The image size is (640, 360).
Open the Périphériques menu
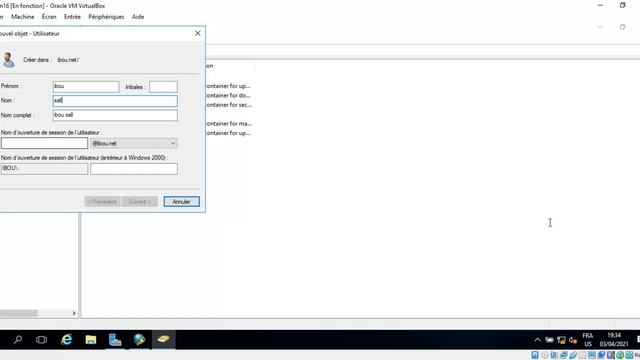click(x=106, y=17)
